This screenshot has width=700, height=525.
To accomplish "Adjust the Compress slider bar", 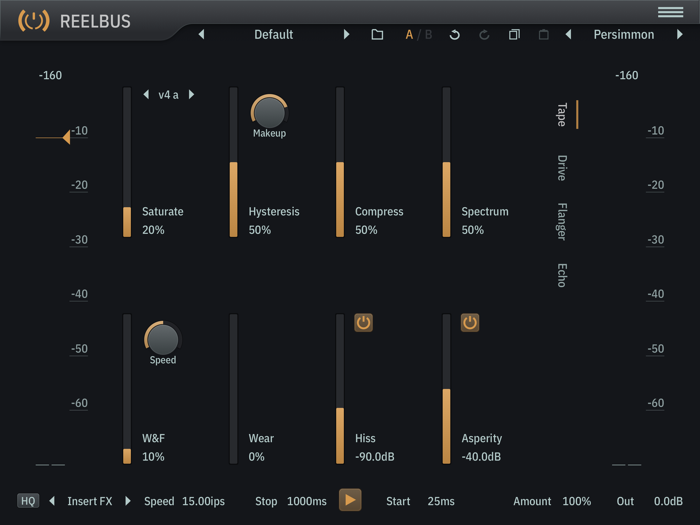I will pos(340,162).
